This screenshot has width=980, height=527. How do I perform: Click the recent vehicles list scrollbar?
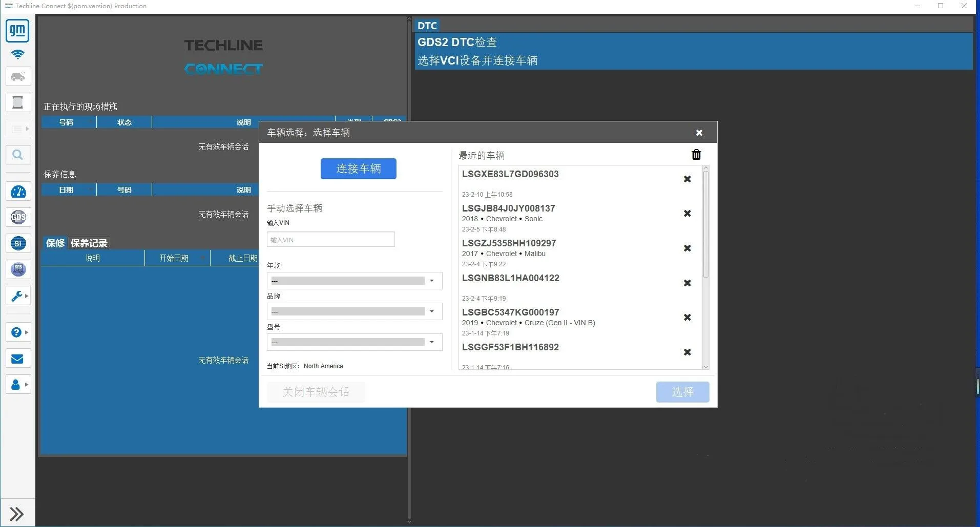pyautogui.click(x=705, y=224)
